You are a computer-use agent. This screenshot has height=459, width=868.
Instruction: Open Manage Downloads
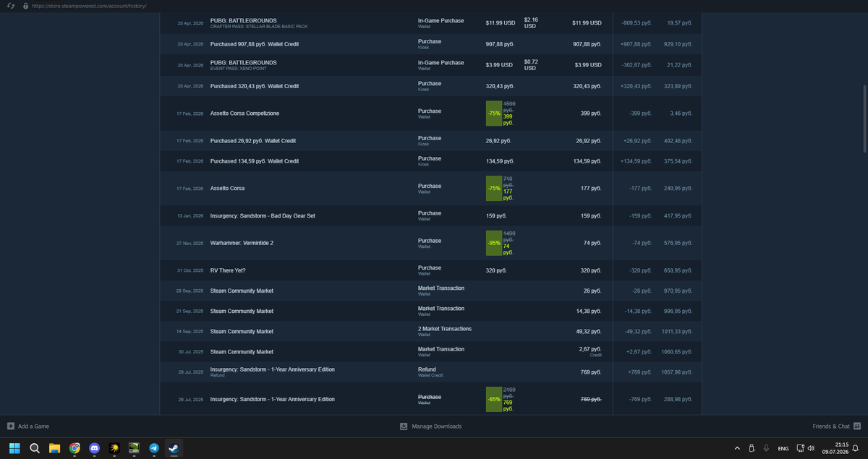click(x=430, y=426)
